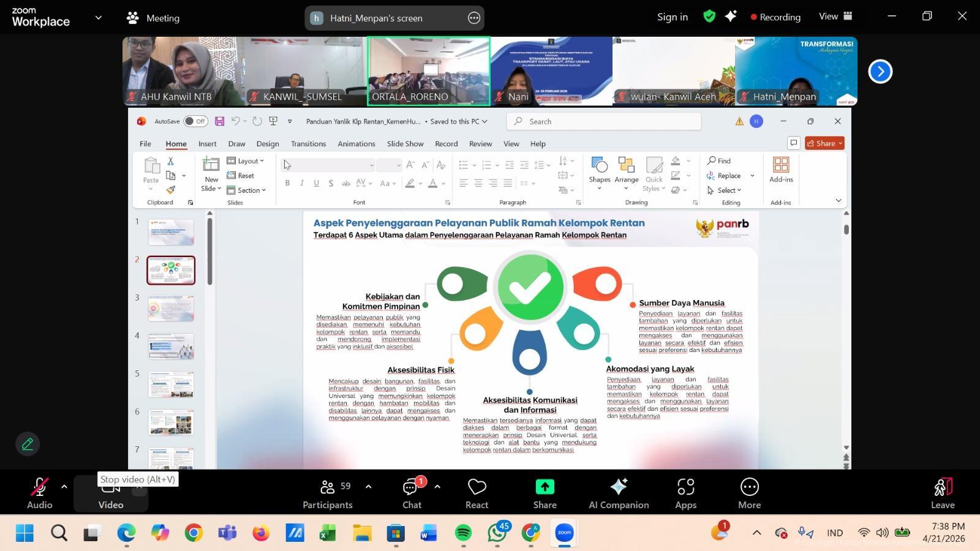Viewport: 980px width, 551px height.
Task: Switch to the Insert ribbon tab
Action: pyautogui.click(x=207, y=144)
